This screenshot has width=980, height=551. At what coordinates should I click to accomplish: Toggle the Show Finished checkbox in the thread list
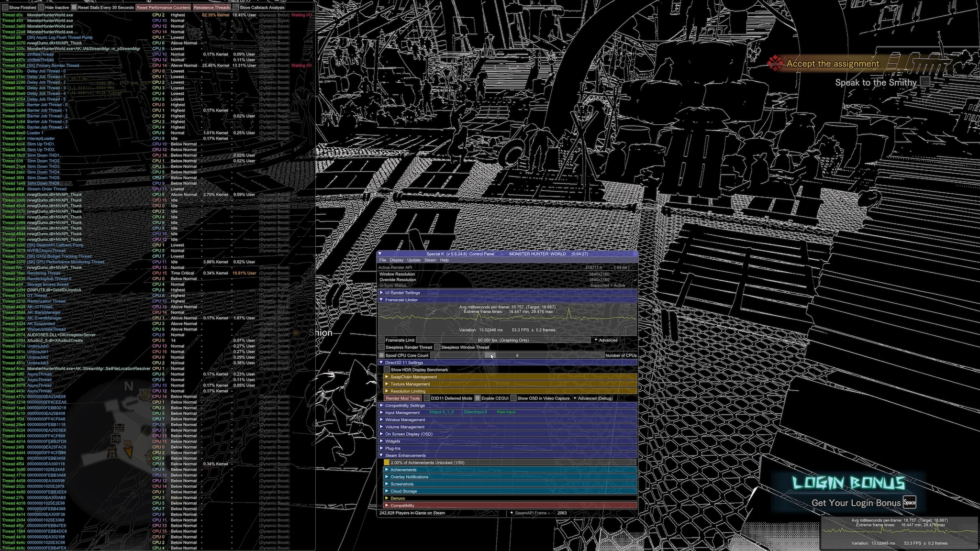pos(5,7)
